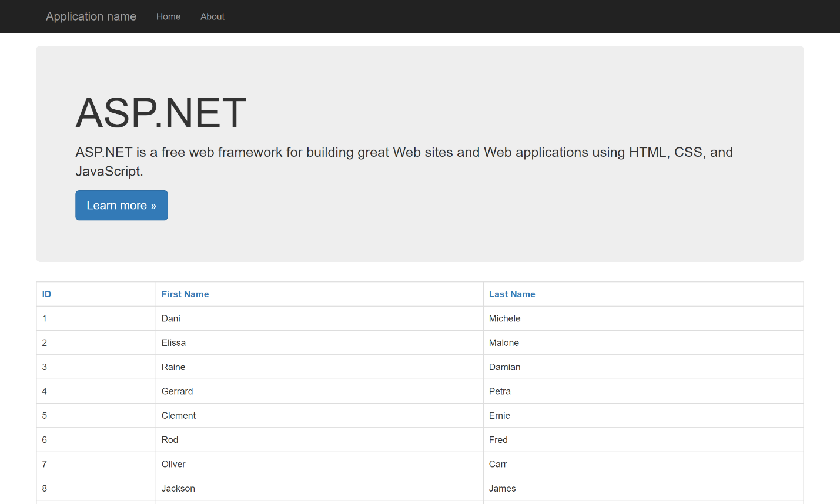
Task: Select ID cell with value 2
Action: pyautogui.click(x=96, y=342)
